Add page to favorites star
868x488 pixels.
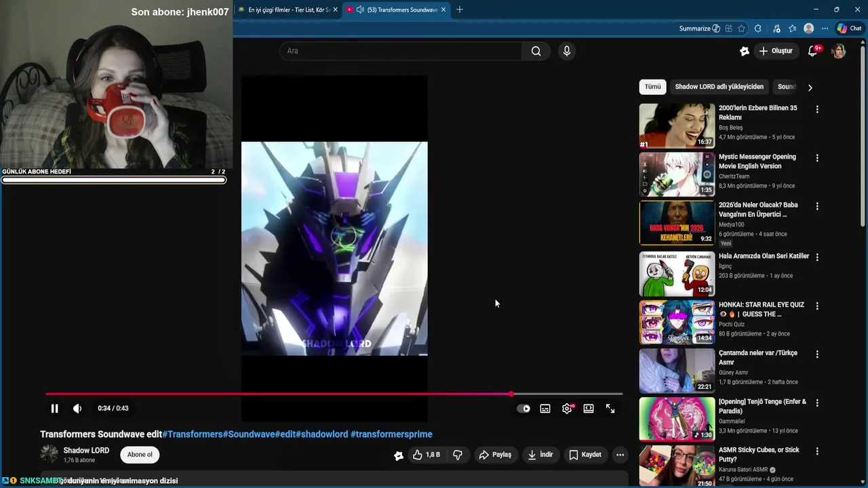[741, 28]
